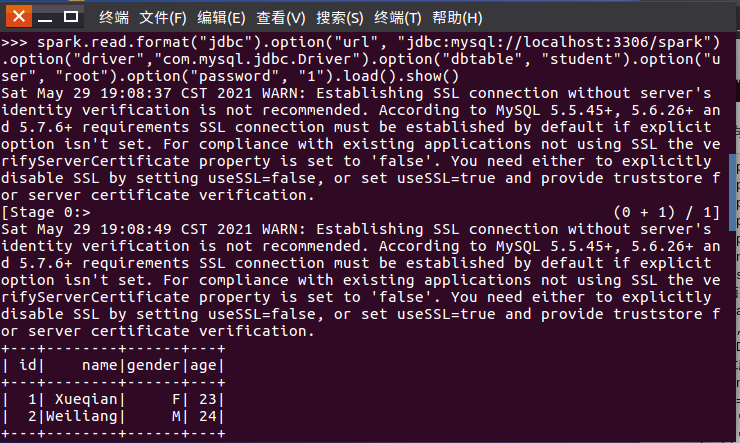Minimize the terminal window
The width and height of the screenshot is (740, 443).
click(45, 17)
